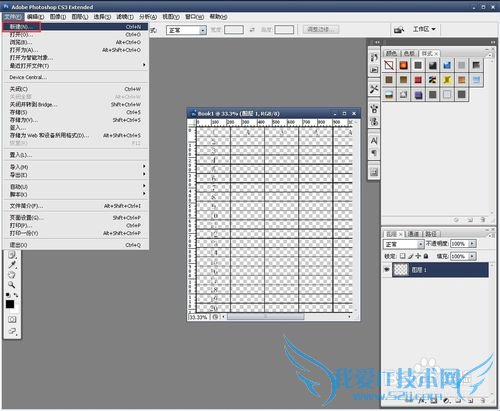
Task: Apply the orange glowing style swatch
Action: pos(403,65)
